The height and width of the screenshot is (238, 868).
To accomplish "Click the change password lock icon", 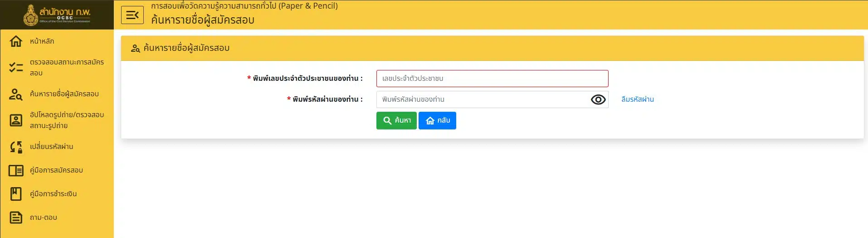I will click(16, 147).
